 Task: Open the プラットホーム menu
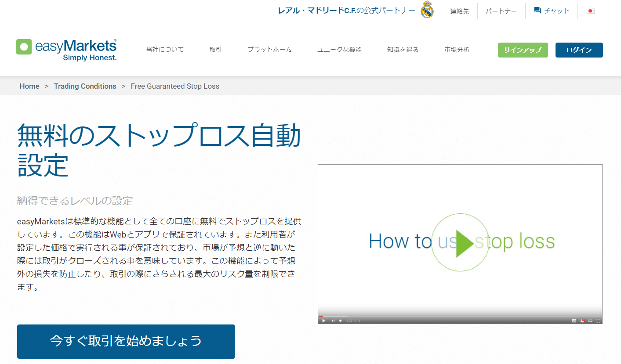coord(269,50)
